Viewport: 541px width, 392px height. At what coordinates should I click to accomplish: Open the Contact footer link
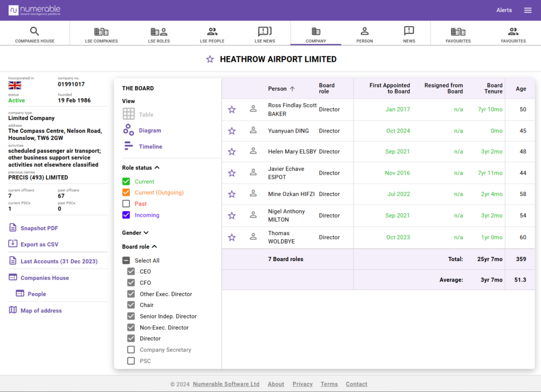click(357, 384)
